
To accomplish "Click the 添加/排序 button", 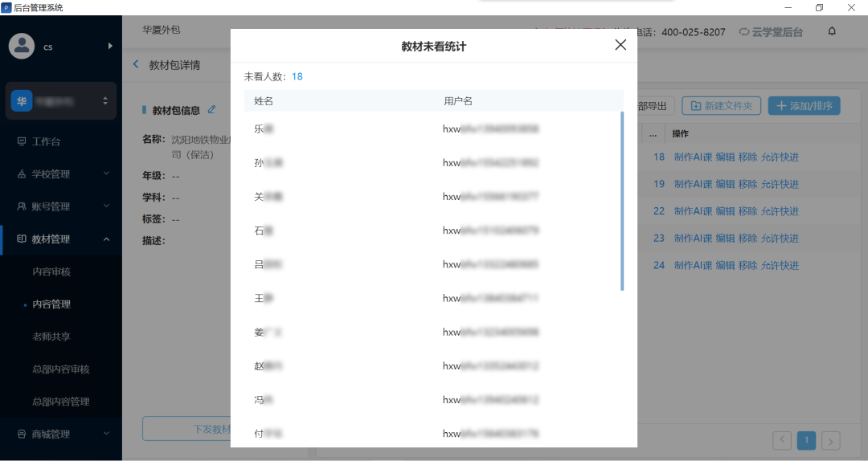I will [x=804, y=106].
